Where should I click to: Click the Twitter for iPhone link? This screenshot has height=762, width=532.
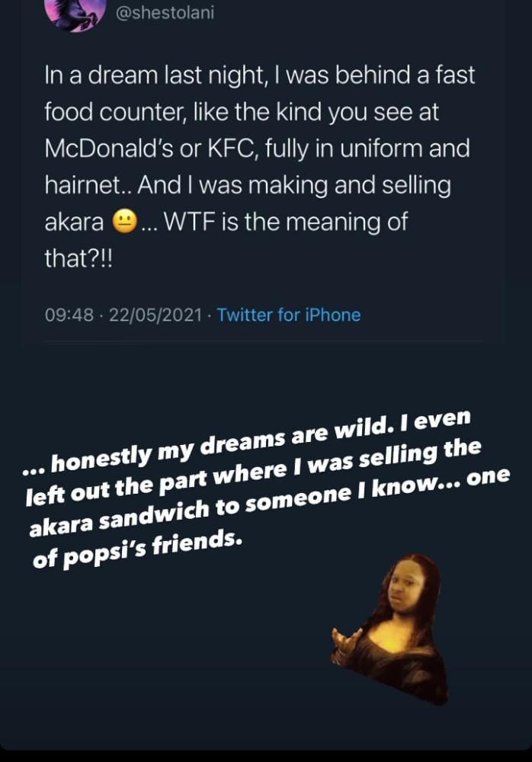pyautogui.click(x=289, y=315)
